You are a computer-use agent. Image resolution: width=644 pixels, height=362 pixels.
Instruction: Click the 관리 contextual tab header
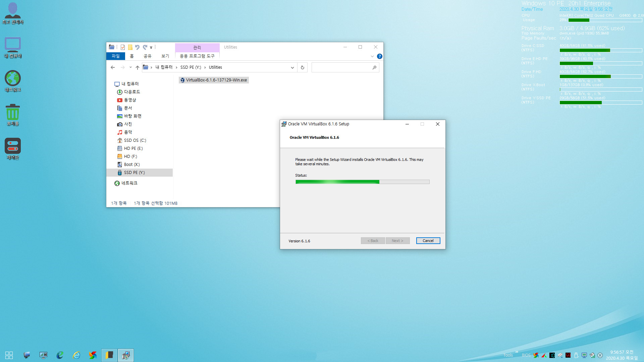point(197,47)
